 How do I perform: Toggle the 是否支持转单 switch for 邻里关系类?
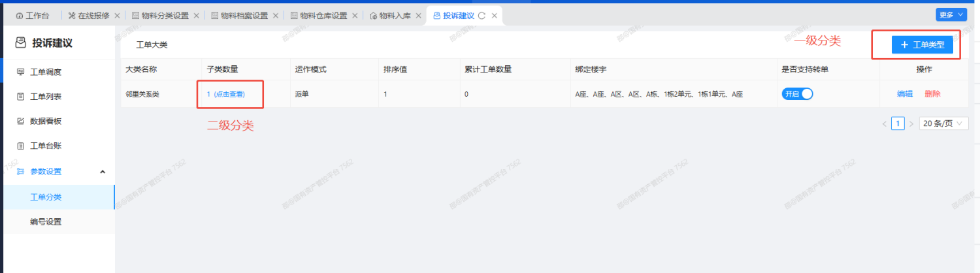[x=797, y=94]
